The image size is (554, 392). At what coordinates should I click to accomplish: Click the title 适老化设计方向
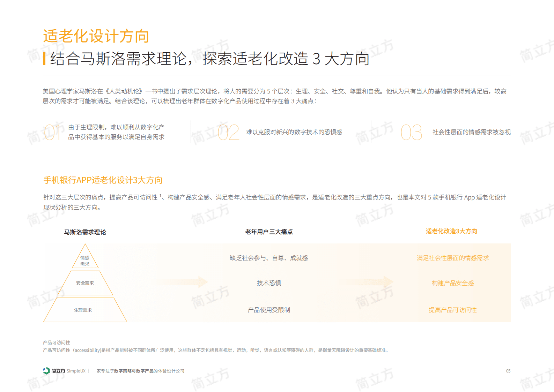click(x=96, y=36)
